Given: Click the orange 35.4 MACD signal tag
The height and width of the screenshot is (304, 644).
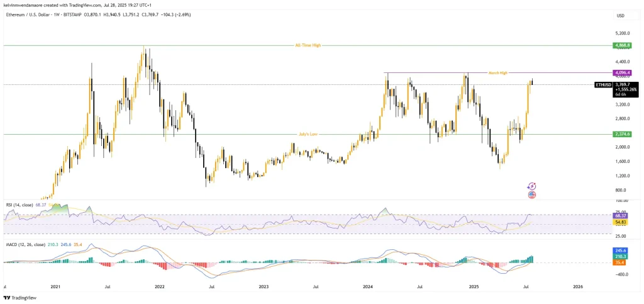Looking at the screenshot, I should coord(619,262).
